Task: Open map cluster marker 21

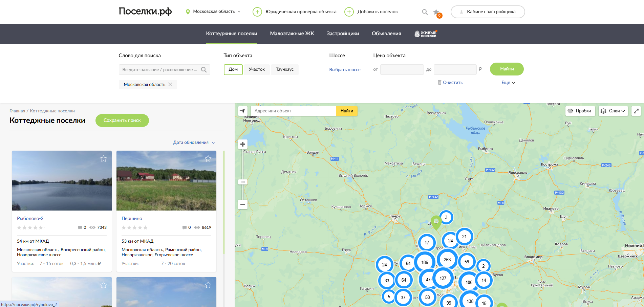Action: coord(464,237)
